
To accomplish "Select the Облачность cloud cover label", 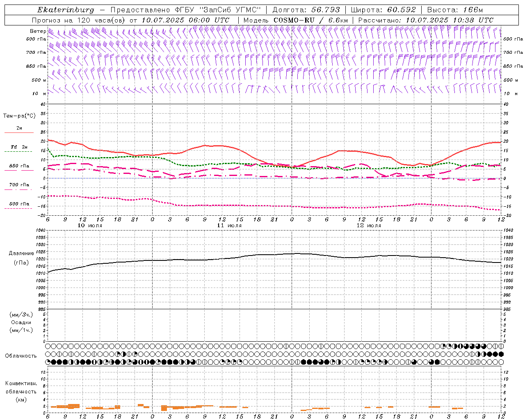I will (21, 356).
